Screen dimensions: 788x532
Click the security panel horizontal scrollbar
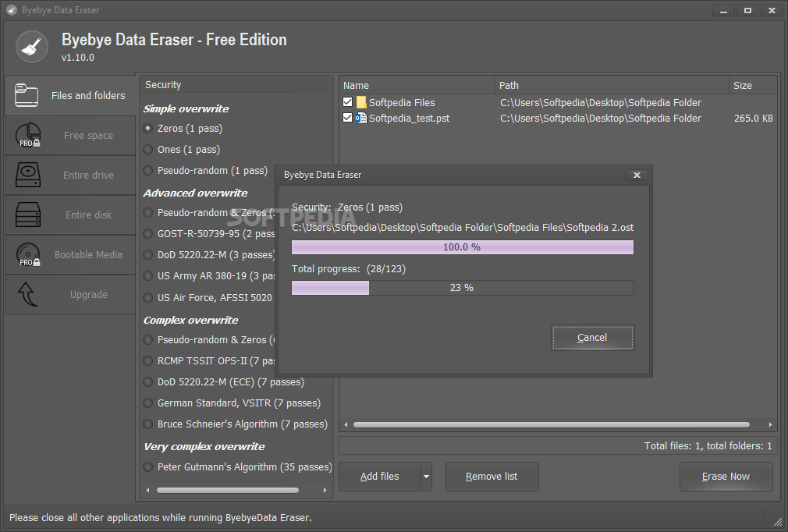(x=228, y=490)
